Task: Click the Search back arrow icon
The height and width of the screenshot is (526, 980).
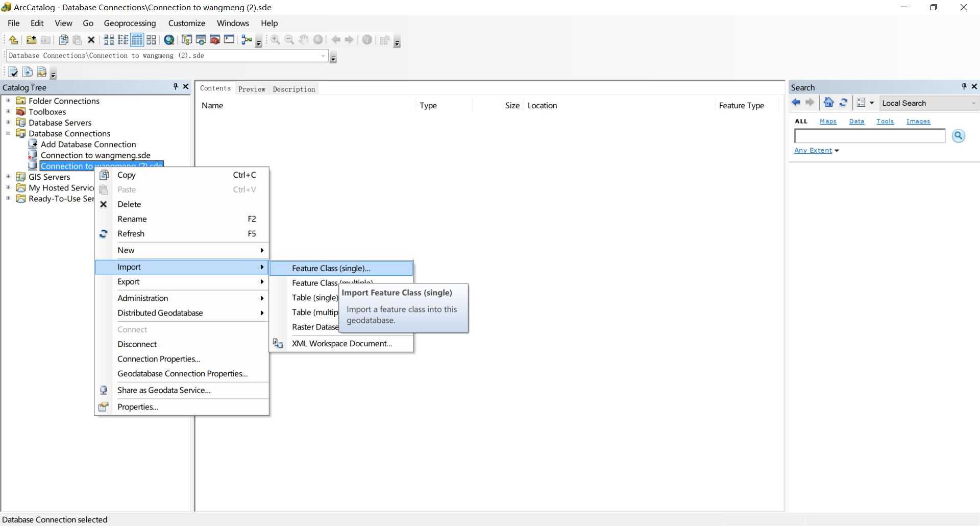Action: tap(796, 103)
